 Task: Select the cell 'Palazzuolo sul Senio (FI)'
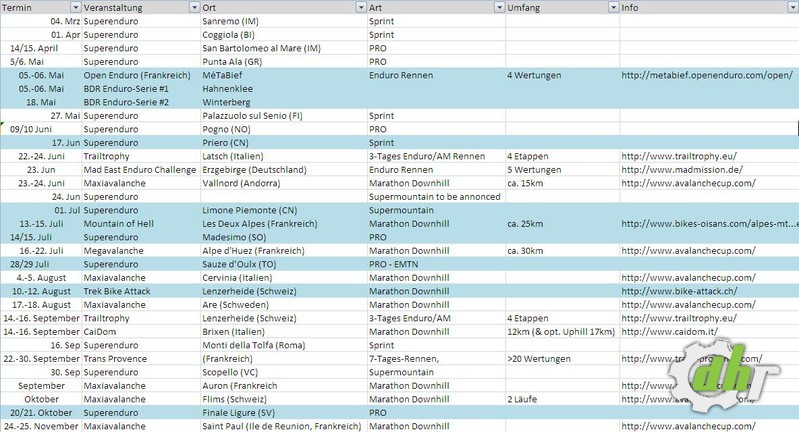(284, 116)
